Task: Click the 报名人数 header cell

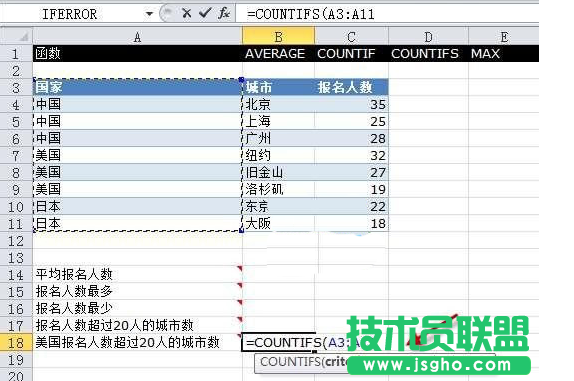Action: click(x=351, y=87)
